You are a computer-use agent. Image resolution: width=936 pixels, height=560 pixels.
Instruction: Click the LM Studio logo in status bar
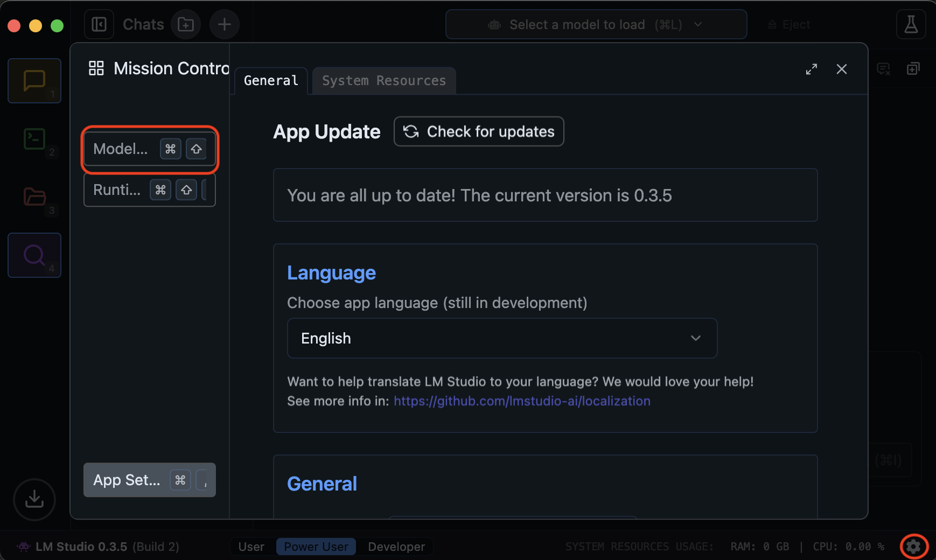[x=24, y=547]
